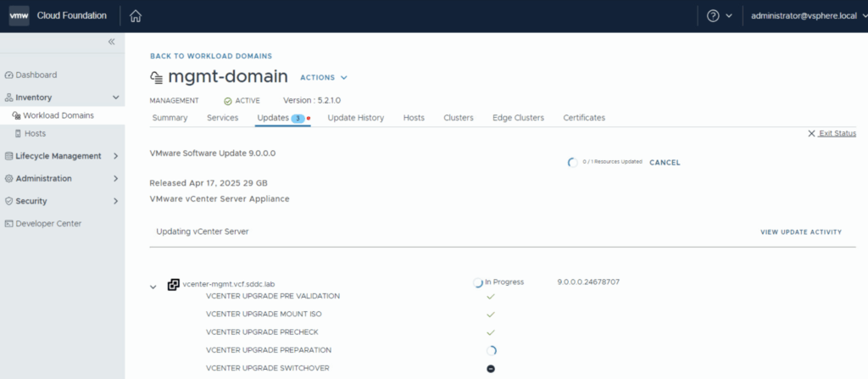
Task: Click the VMware vmw logo
Action: coord(19,16)
